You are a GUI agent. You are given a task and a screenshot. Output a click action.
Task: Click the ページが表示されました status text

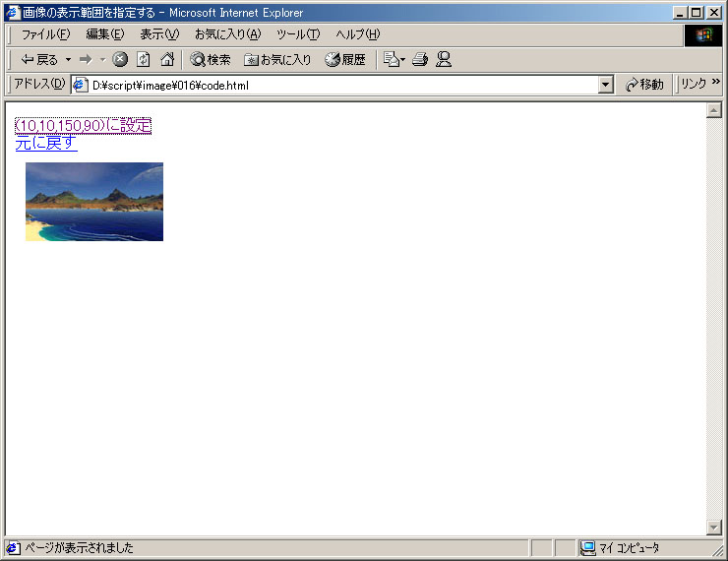(79, 548)
